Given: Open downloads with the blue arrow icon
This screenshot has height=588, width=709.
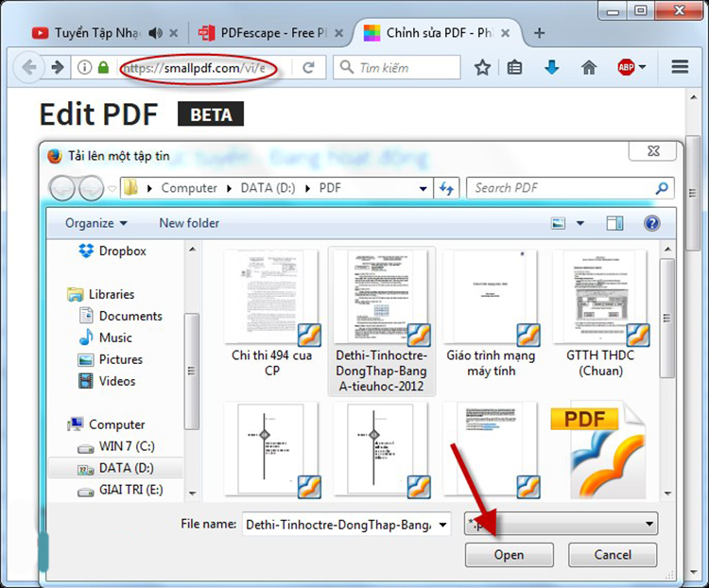Looking at the screenshot, I should [x=551, y=68].
